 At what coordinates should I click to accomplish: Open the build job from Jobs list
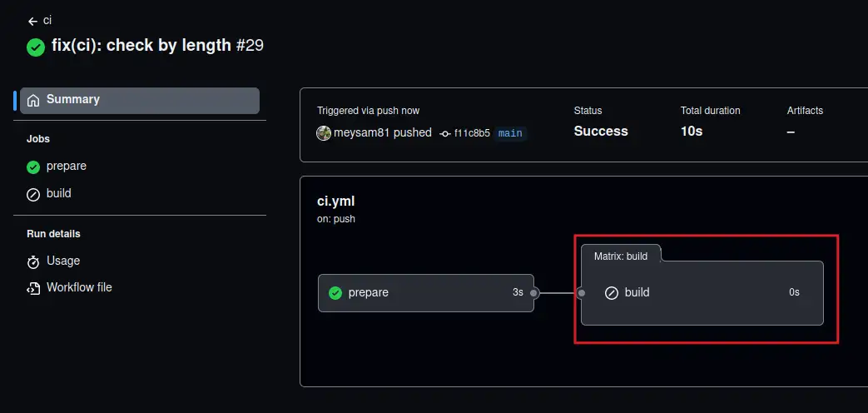59,194
